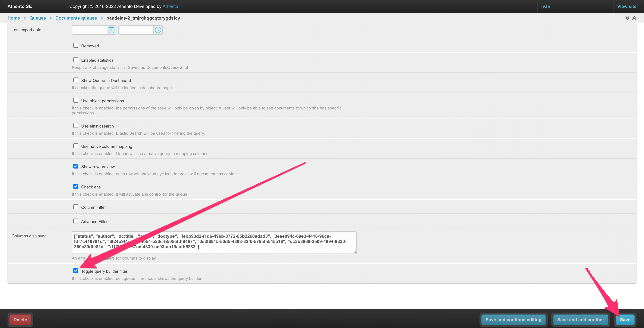Enable the Column Filter checkbox
This screenshot has height=328, width=644.
[x=75, y=207]
